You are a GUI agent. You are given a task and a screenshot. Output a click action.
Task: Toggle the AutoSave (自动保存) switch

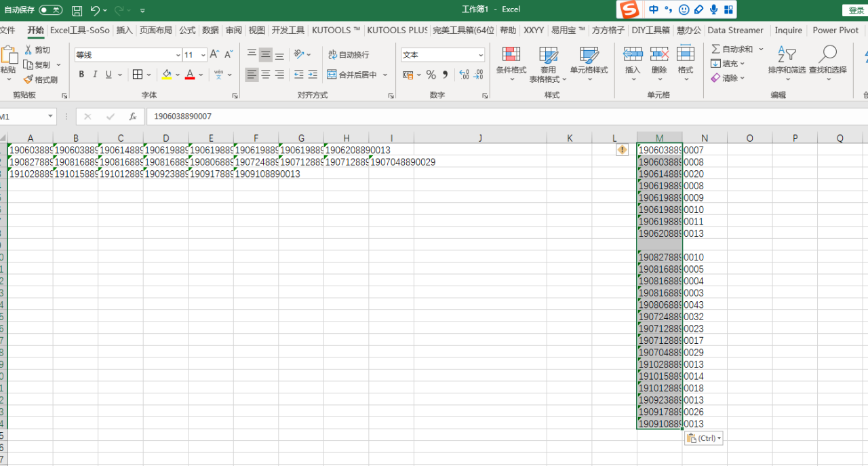(x=50, y=10)
